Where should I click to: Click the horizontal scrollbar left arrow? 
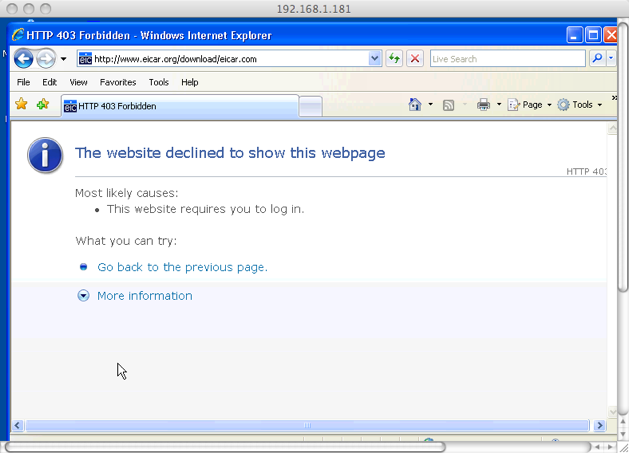(x=17, y=425)
